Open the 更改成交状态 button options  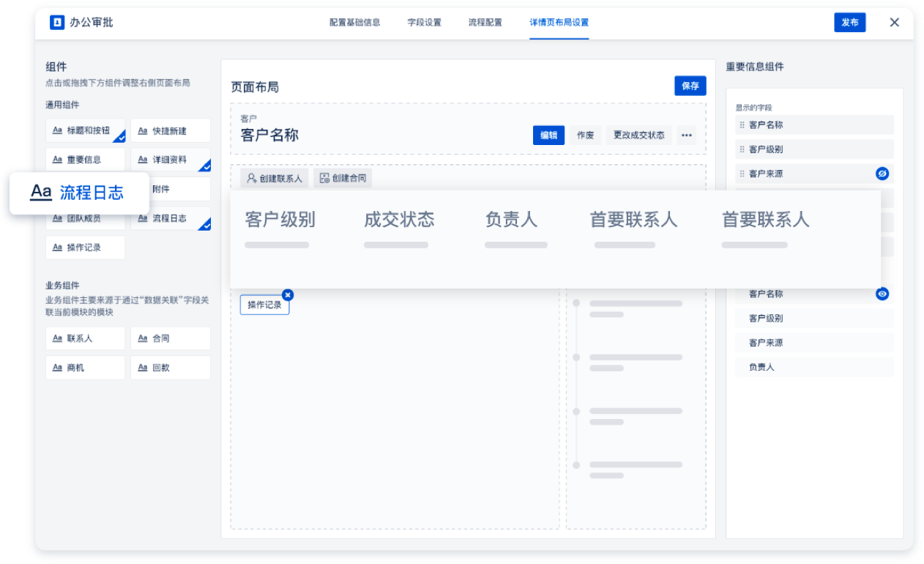coord(638,136)
